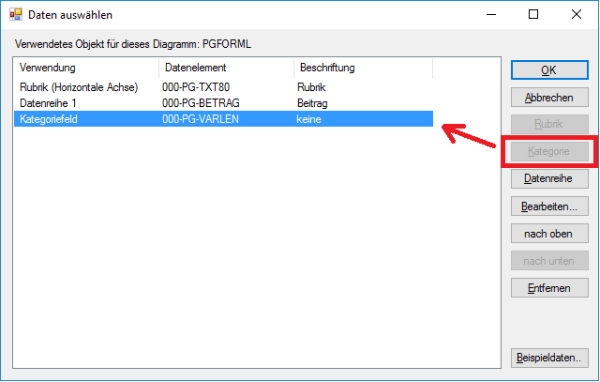Click the Abbrechen button
This screenshot has width=600, height=382.
(x=549, y=97)
